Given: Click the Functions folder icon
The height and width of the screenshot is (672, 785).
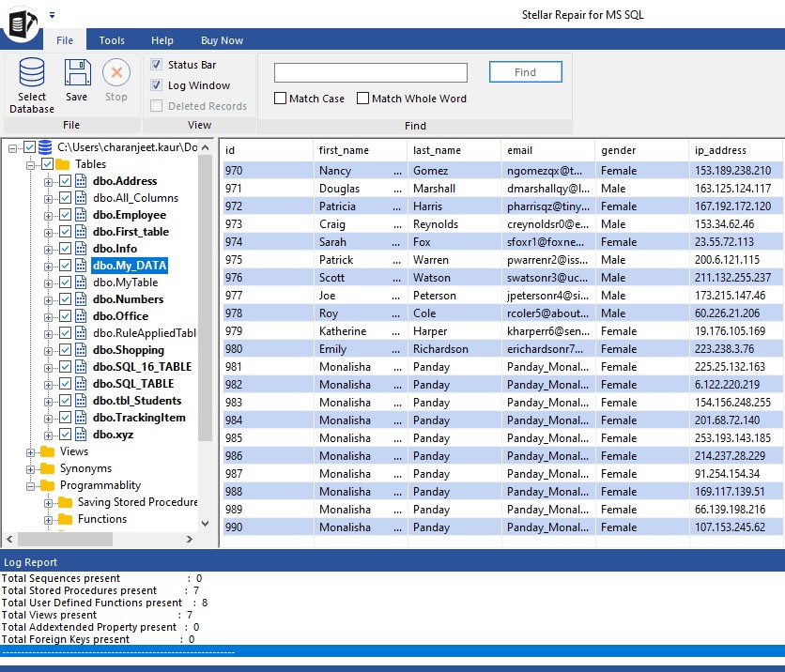Looking at the screenshot, I should pyautogui.click(x=65, y=519).
